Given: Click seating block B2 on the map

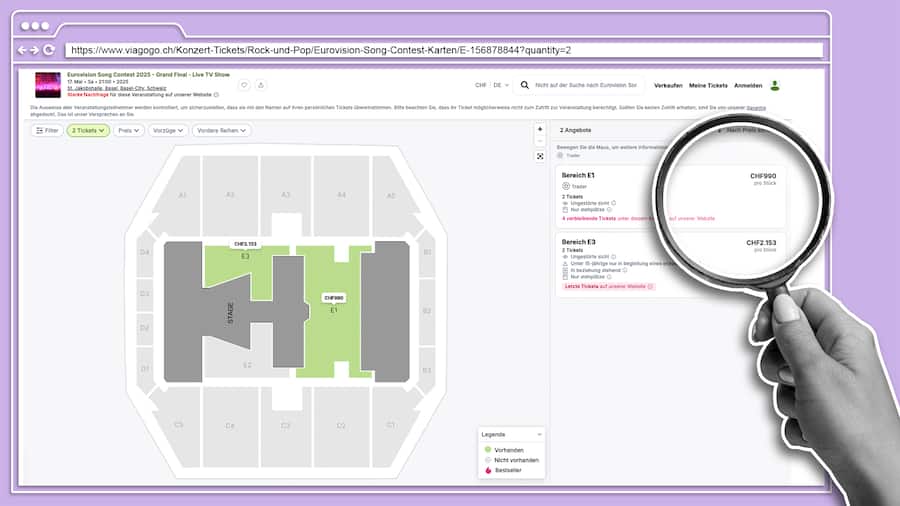Looking at the screenshot, I should [427, 310].
